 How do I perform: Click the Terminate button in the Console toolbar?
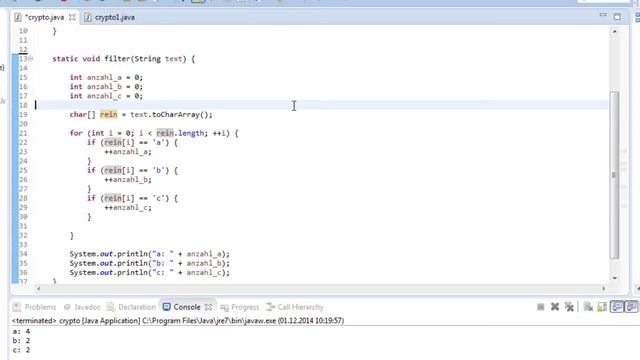540,307
